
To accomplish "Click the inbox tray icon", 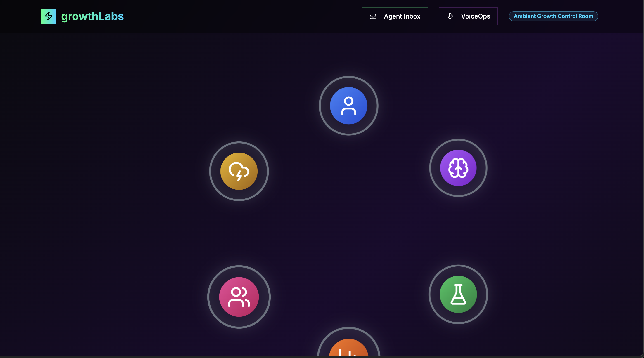I will pyautogui.click(x=373, y=16).
